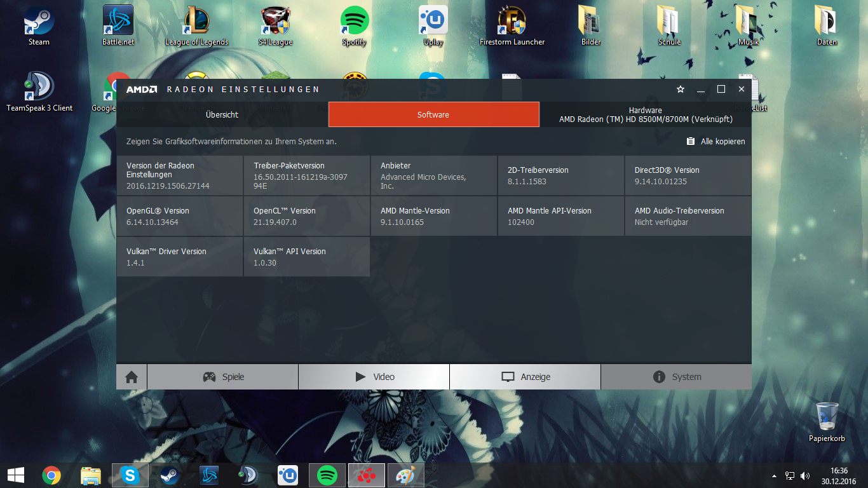Maximize the Radeon Einstellungen window

click(721, 90)
